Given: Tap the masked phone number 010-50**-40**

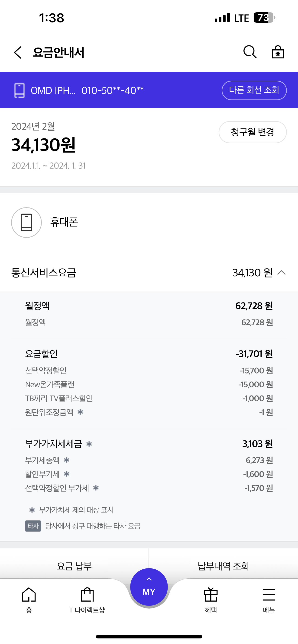Looking at the screenshot, I should pyautogui.click(x=112, y=90).
